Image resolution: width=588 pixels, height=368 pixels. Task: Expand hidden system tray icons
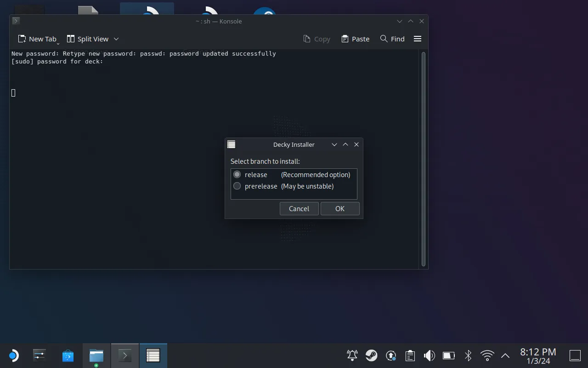(x=505, y=356)
